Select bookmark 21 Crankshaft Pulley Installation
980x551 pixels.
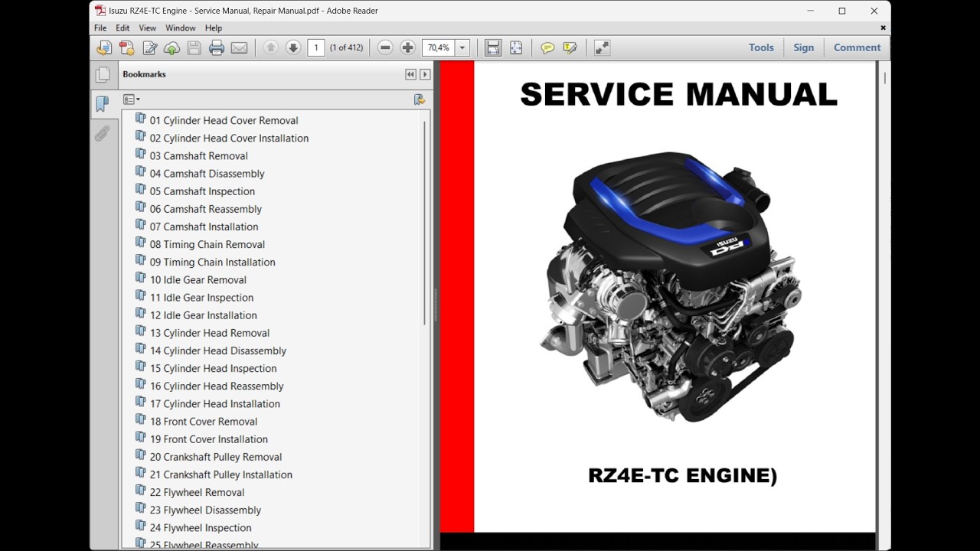coord(220,474)
